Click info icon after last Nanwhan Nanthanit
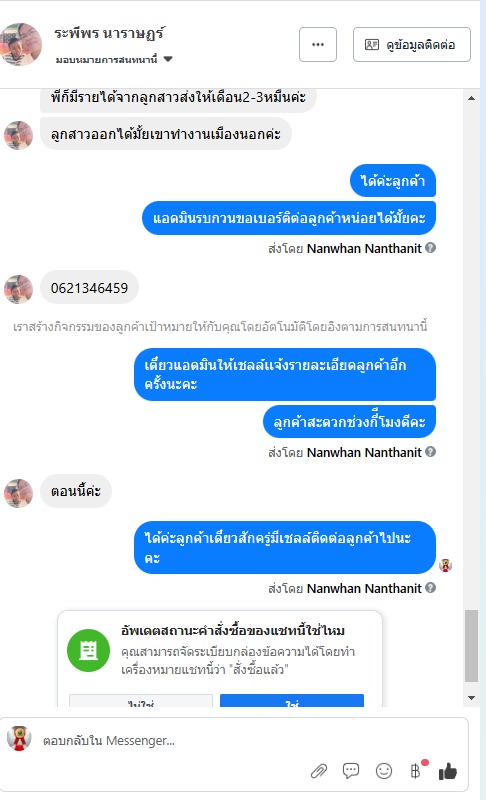 430,588
